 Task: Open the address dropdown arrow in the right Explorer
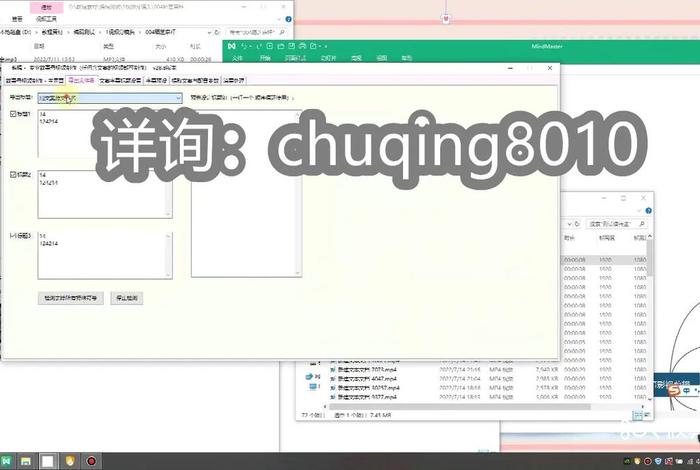570,224
